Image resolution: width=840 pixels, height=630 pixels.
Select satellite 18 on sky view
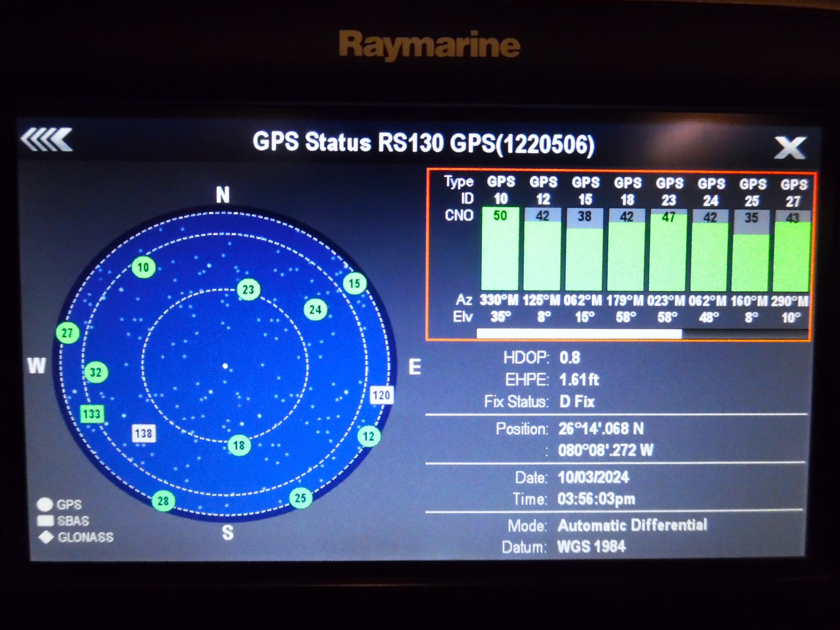[x=239, y=445]
